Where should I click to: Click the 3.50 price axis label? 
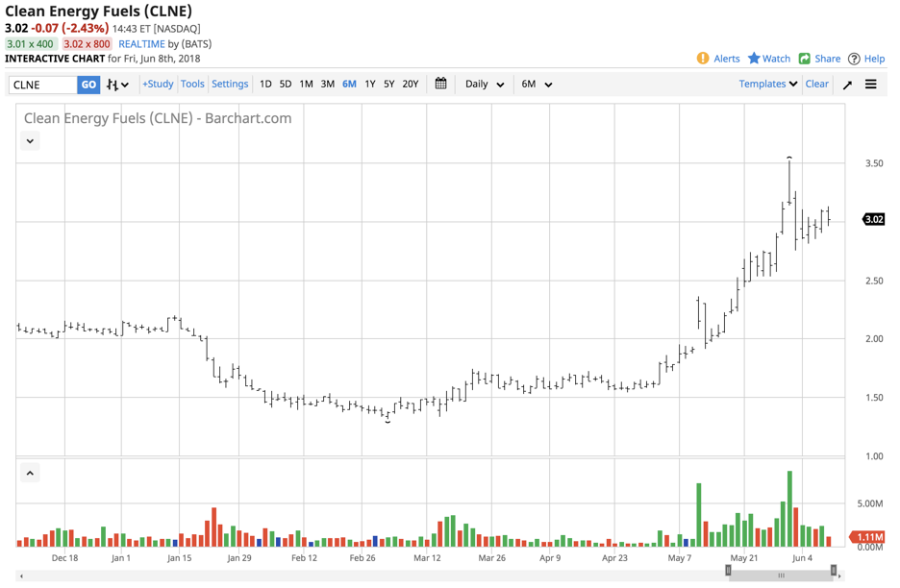pos(874,163)
